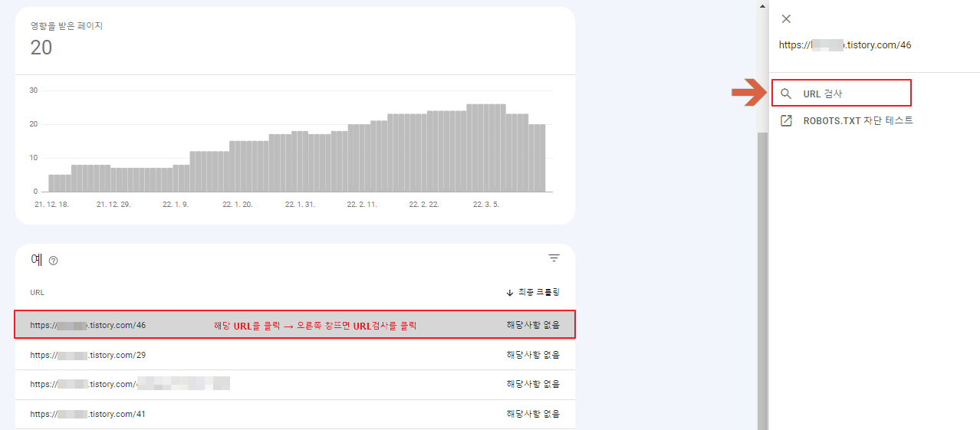Select the tistory.com/41 URL row
Viewport: 980px width, 430px height.
295,414
